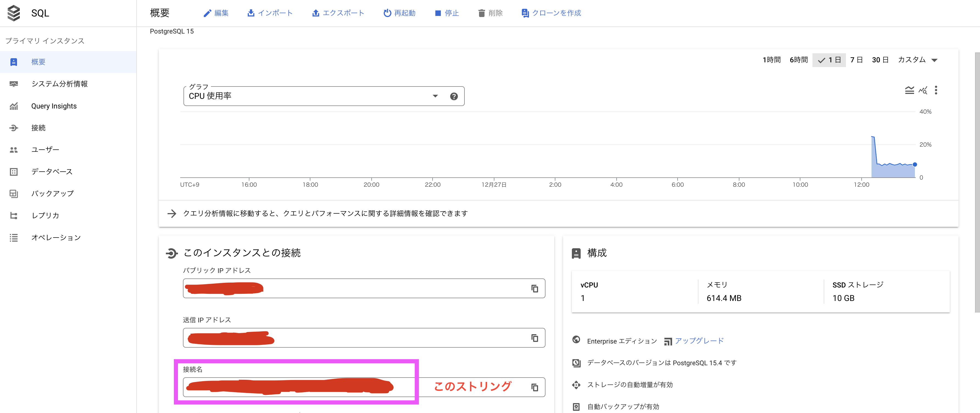Viewport: 980px width, 413px height.
Task: Open バックアップ in the sidebar
Action: [52, 193]
